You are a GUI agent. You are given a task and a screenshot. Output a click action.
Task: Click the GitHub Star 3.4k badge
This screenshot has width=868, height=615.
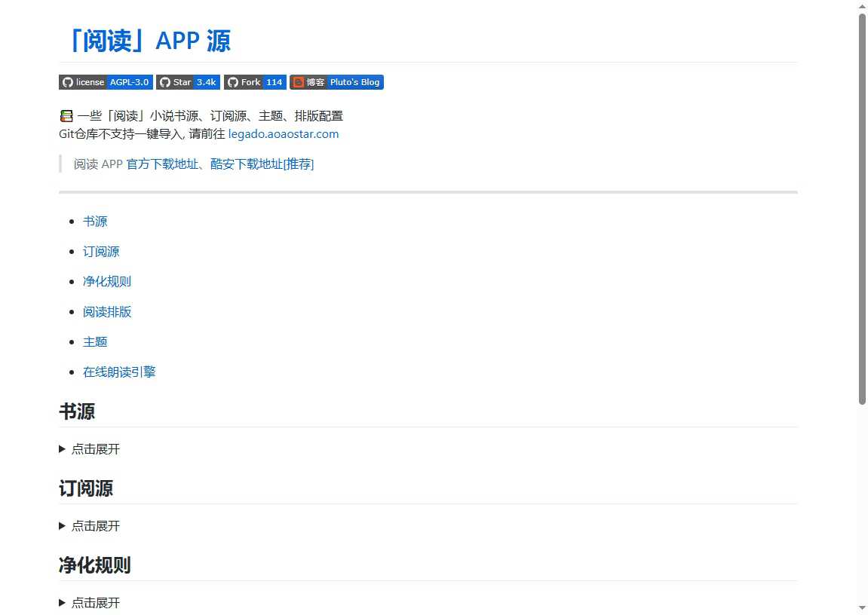(188, 82)
